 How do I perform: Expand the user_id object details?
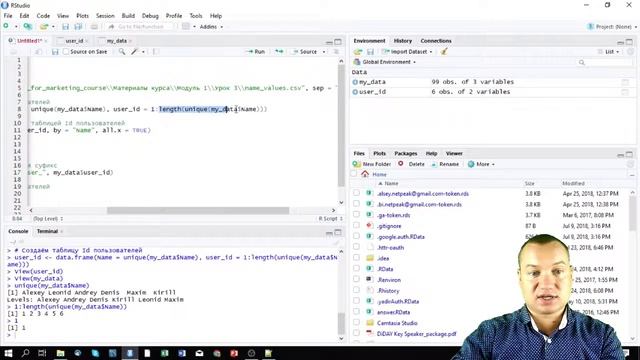pos(355,92)
